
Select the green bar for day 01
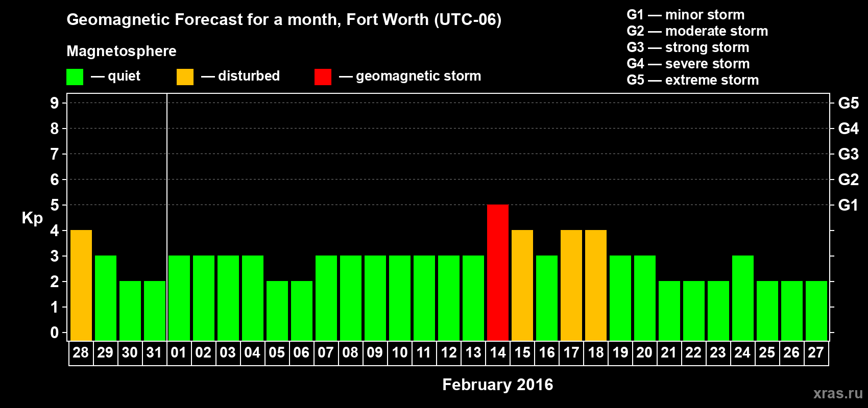179,298
